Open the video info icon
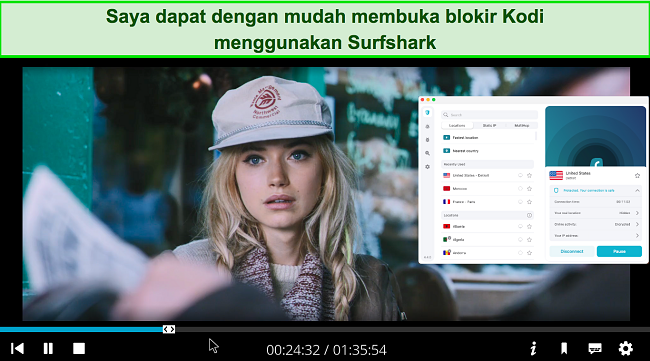The height and width of the screenshot is (361, 650). [x=534, y=349]
